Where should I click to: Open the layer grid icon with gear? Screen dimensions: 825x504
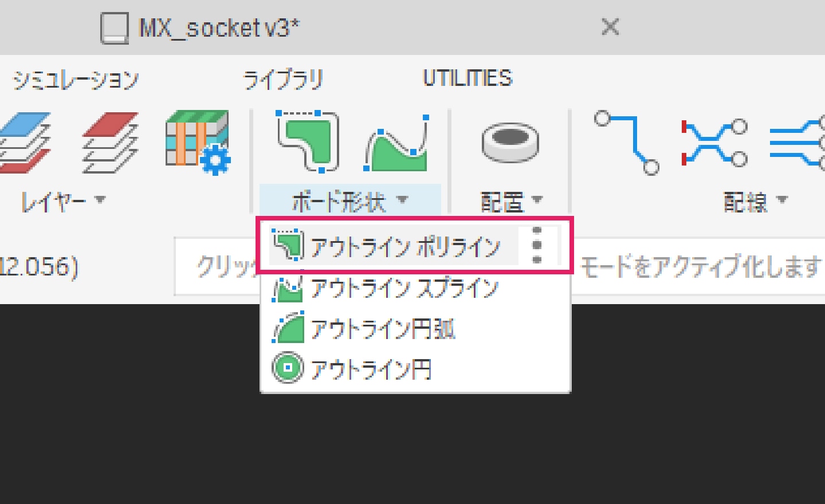pyautogui.click(x=198, y=142)
